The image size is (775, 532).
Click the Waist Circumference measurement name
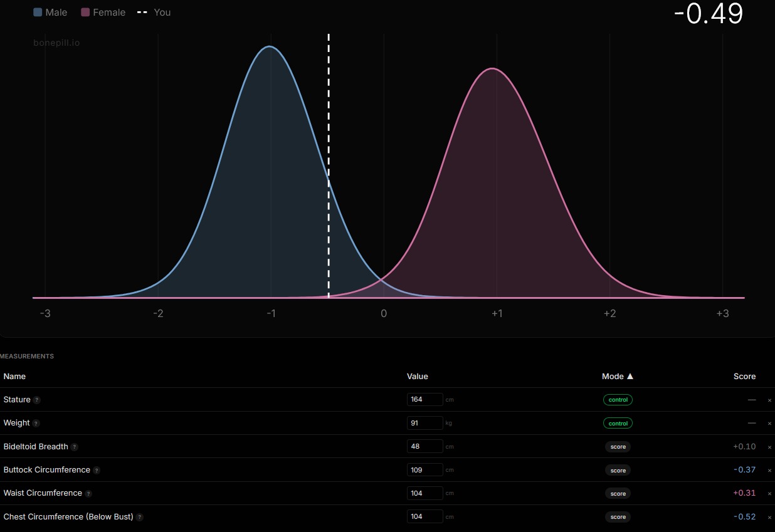43,493
